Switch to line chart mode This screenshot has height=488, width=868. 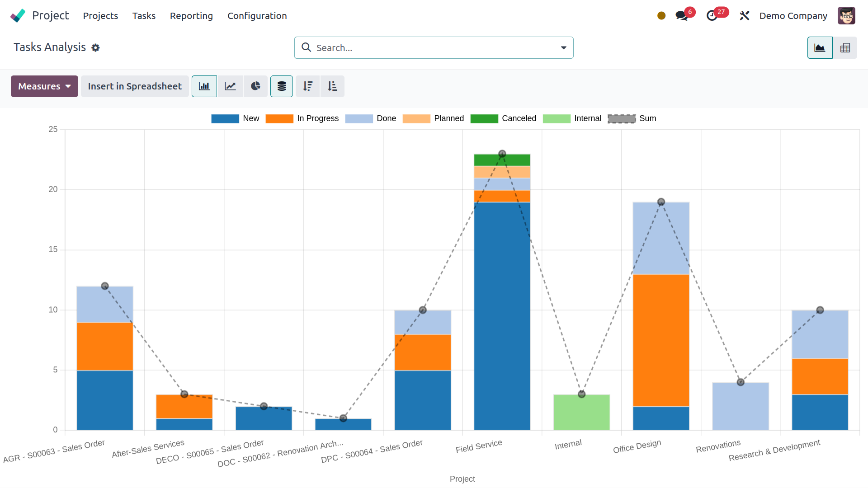tap(231, 86)
